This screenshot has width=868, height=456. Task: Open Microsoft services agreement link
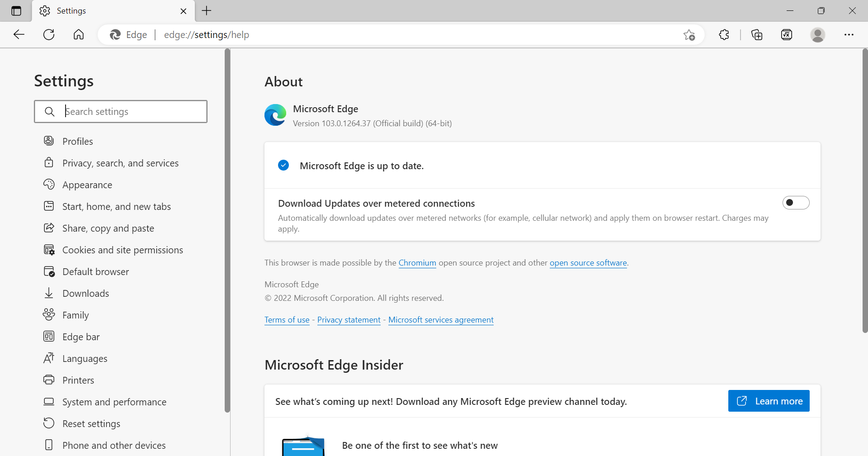(441, 320)
